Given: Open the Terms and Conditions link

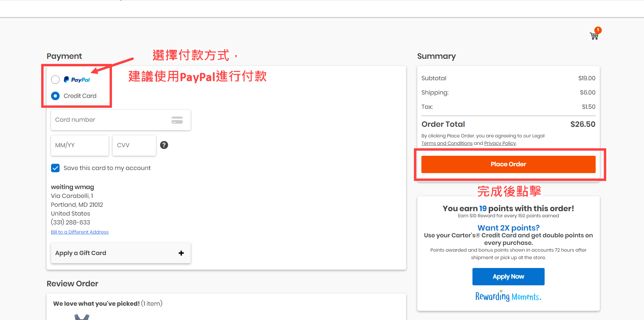Looking at the screenshot, I should [447, 143].
